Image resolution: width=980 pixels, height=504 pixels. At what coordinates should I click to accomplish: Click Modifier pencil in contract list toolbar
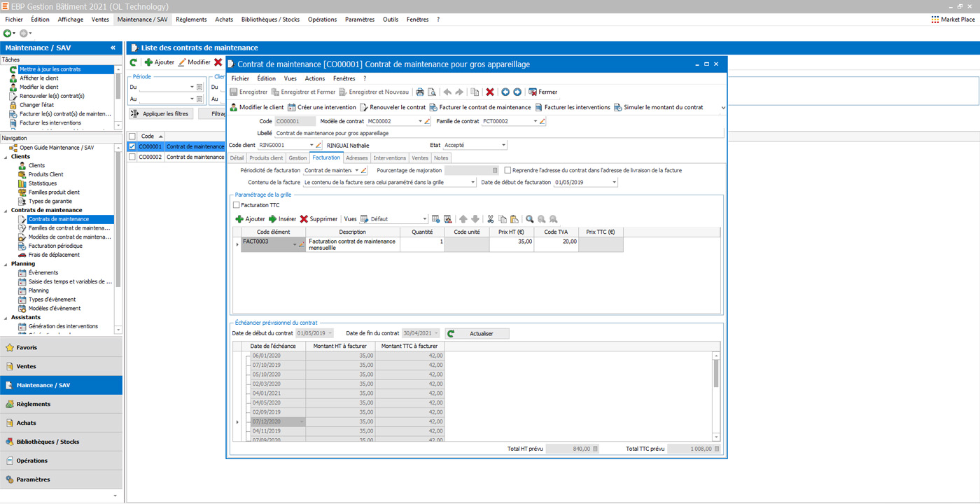click(x=194, y=62)
